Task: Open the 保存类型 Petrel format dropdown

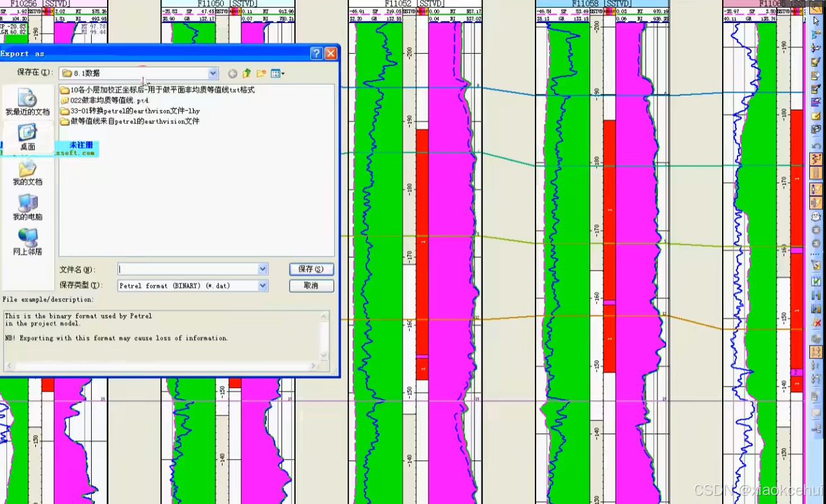Action: [262, 286]
